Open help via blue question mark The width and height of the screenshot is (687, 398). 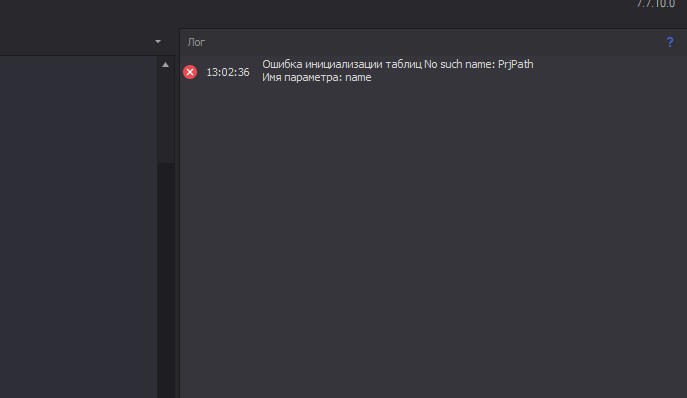[x=670, y=42]
